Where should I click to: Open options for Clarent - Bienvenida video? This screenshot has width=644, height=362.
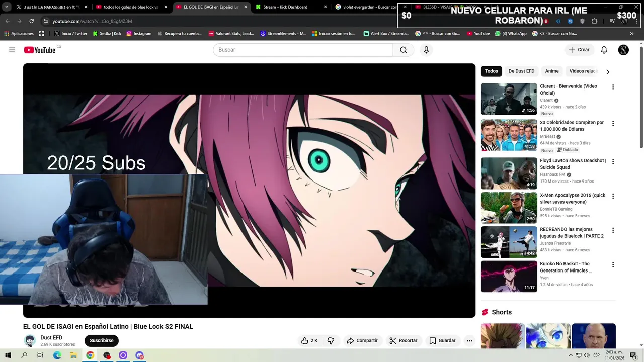coord(613,87)
